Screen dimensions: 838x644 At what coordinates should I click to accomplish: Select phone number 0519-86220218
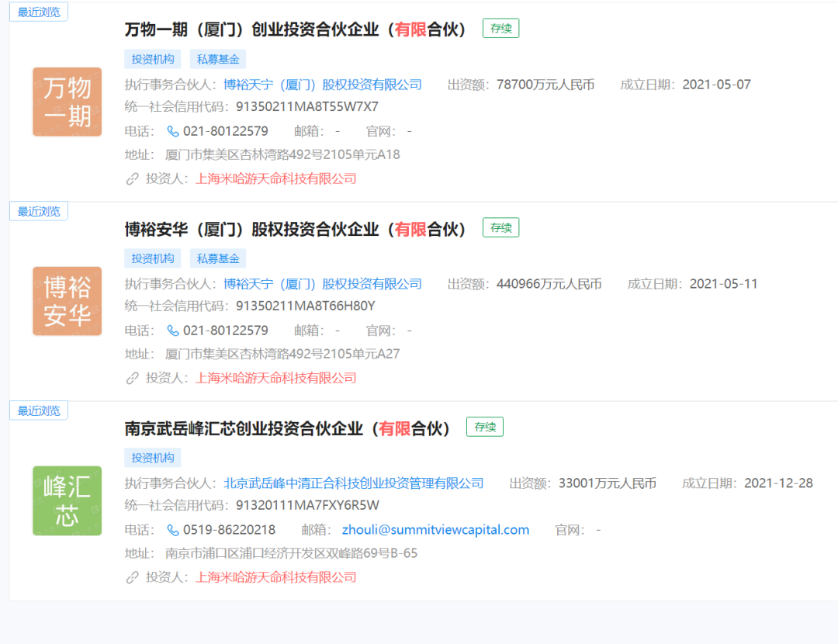(229, 530)
